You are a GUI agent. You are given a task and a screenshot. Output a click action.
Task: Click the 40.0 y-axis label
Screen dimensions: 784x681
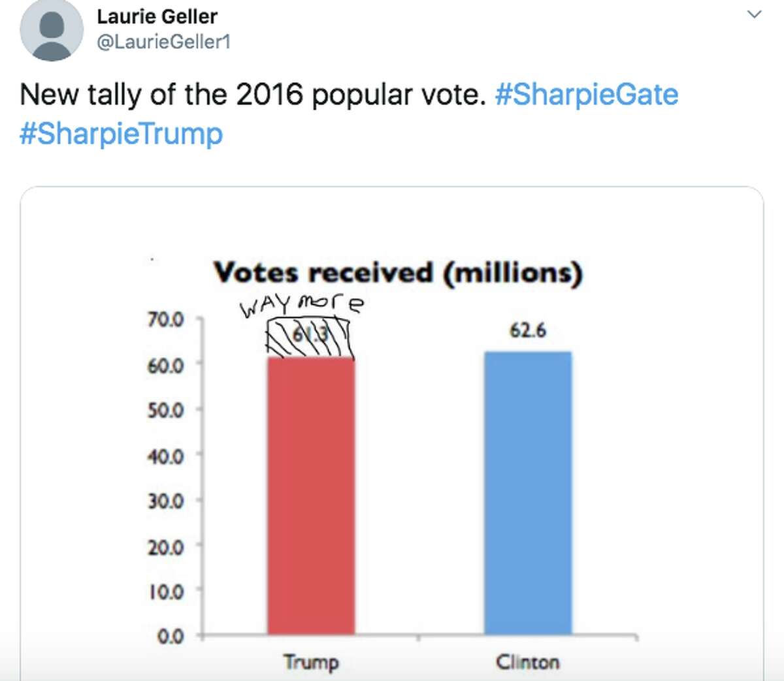tap(165, 456)
